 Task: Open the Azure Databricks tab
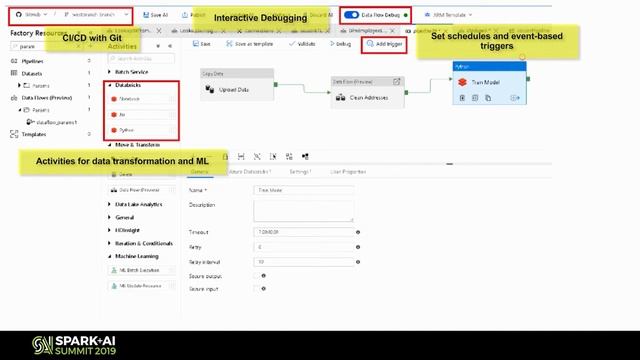point(249,172)
